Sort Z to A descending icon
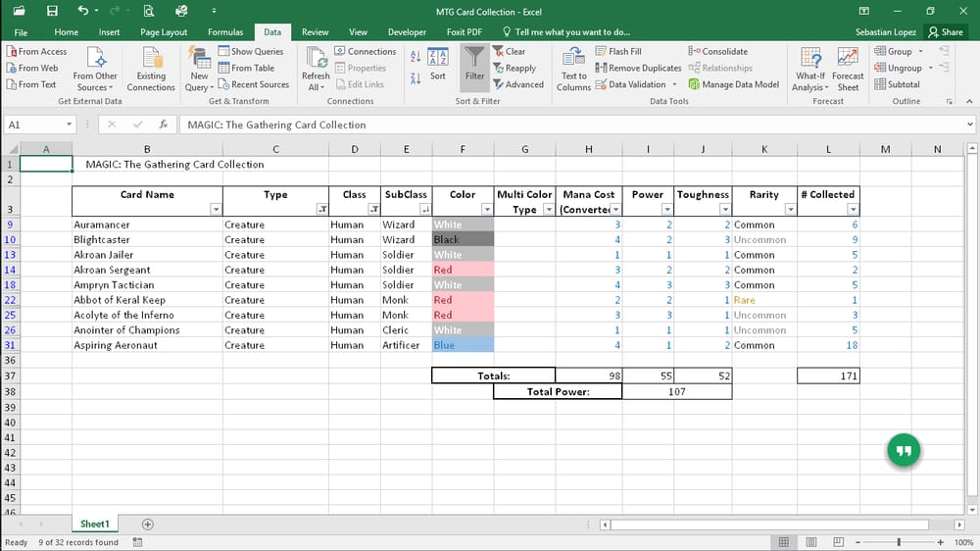Viewport: 980px width, 551px height. [x=415, y=78]
